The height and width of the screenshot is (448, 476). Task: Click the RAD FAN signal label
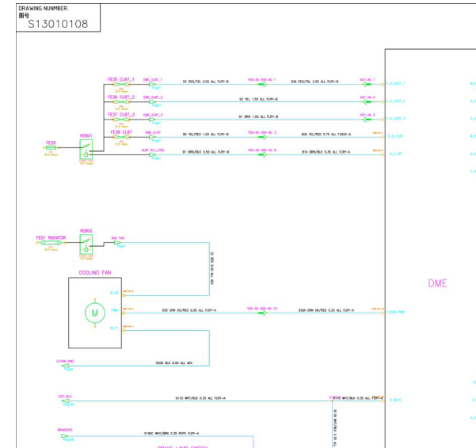(118, 238)
